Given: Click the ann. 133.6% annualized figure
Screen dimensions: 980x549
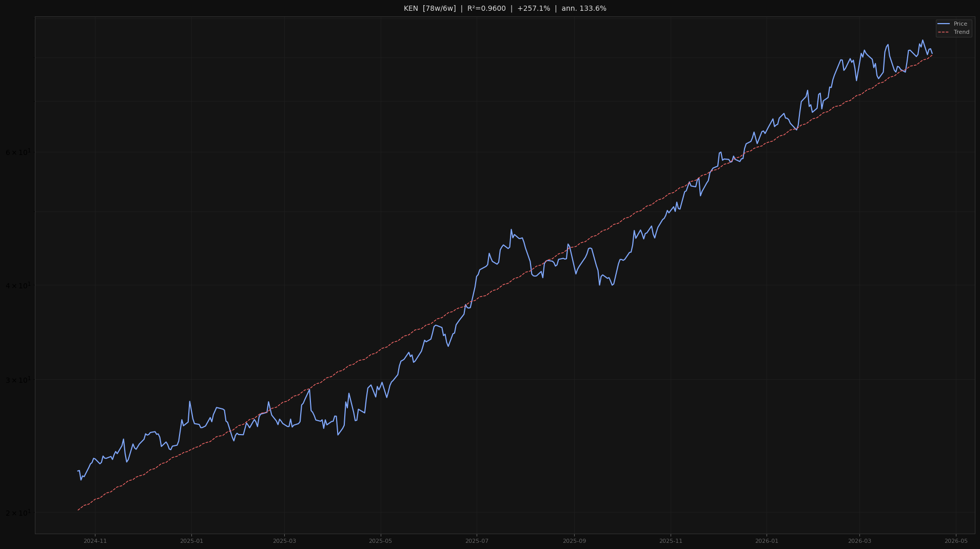Looking at the screenshot, I should tap(584, 8).
